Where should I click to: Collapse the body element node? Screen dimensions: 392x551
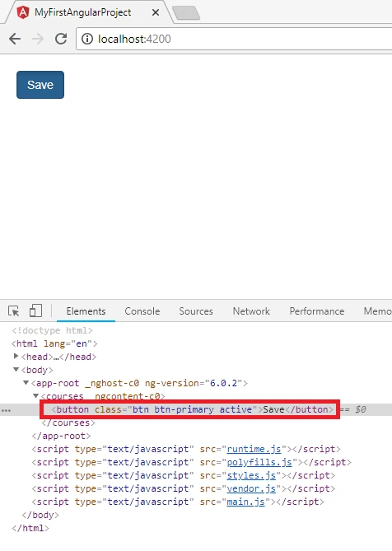pyautogui.click(x=16, y=370)
